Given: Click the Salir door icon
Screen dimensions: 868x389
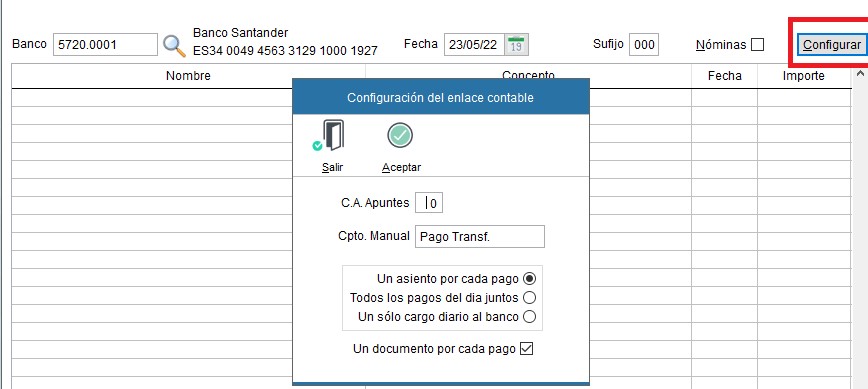Looking at the screenshot, I should (x=330, y=136).
